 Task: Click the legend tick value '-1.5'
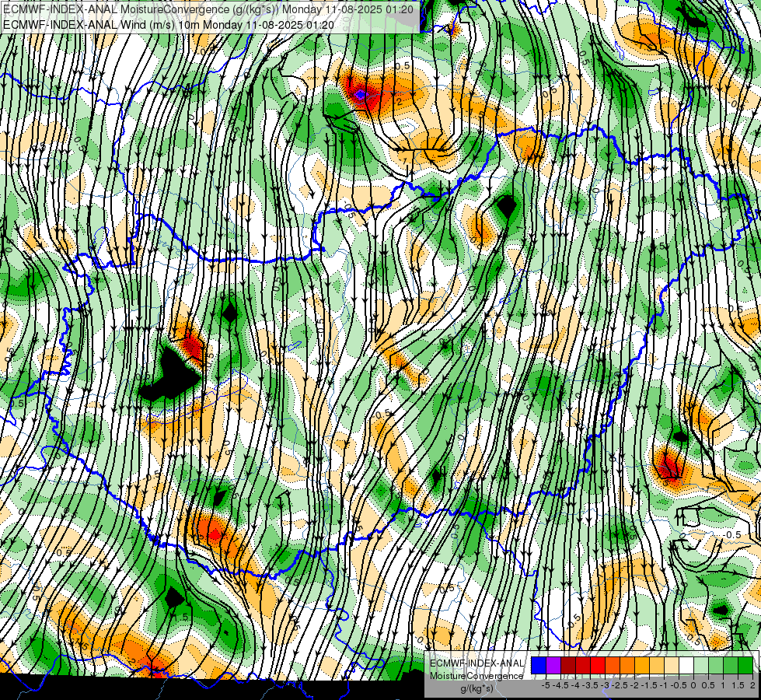[649, 685]
